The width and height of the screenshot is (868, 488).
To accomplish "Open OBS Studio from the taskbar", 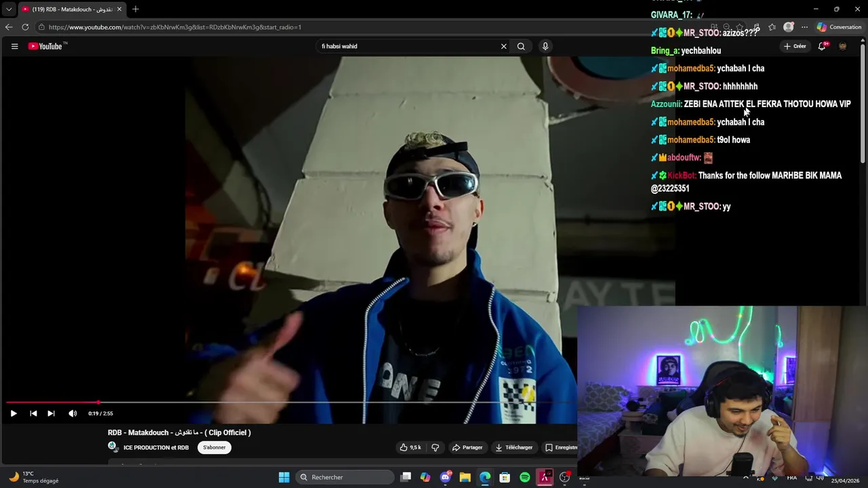I will 564,477.
